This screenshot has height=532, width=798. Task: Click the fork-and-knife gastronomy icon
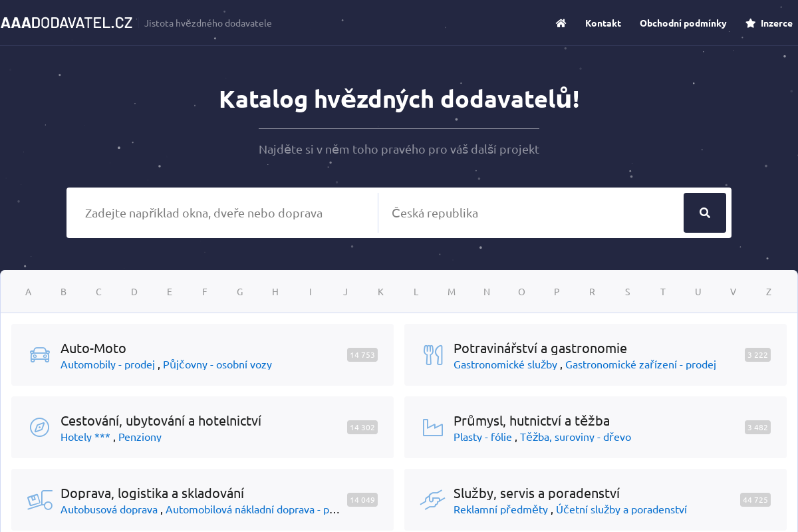432,354
